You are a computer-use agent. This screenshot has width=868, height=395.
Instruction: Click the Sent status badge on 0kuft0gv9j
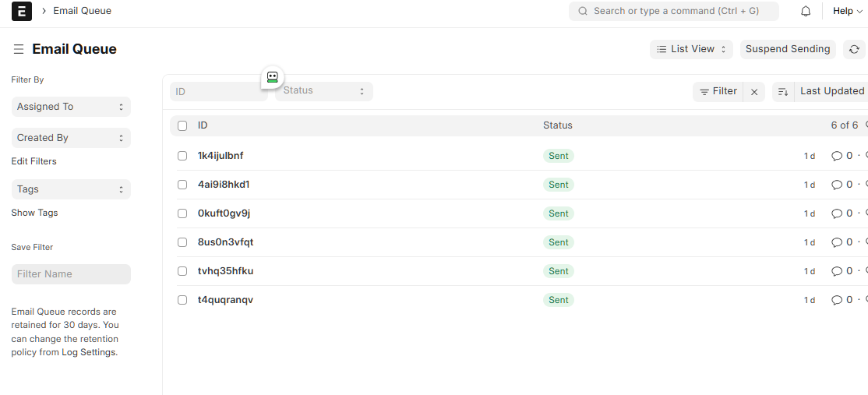click(558, 213)
